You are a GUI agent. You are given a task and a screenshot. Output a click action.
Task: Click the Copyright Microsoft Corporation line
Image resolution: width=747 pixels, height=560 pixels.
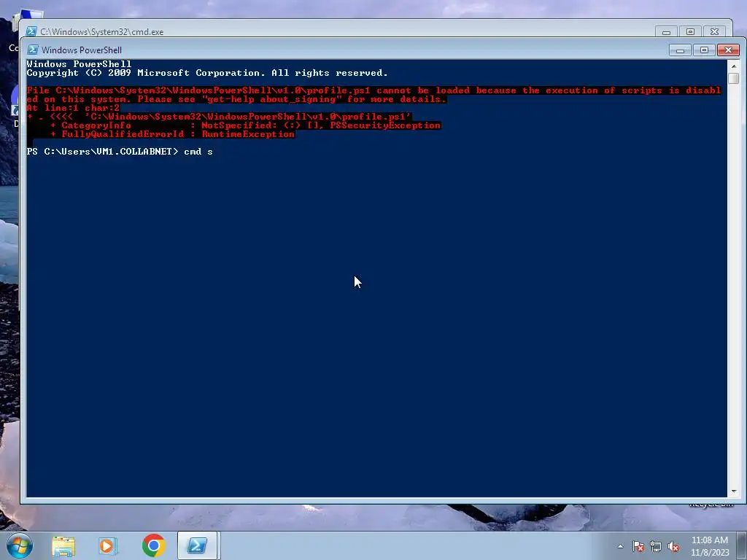[x=207, y=73]
